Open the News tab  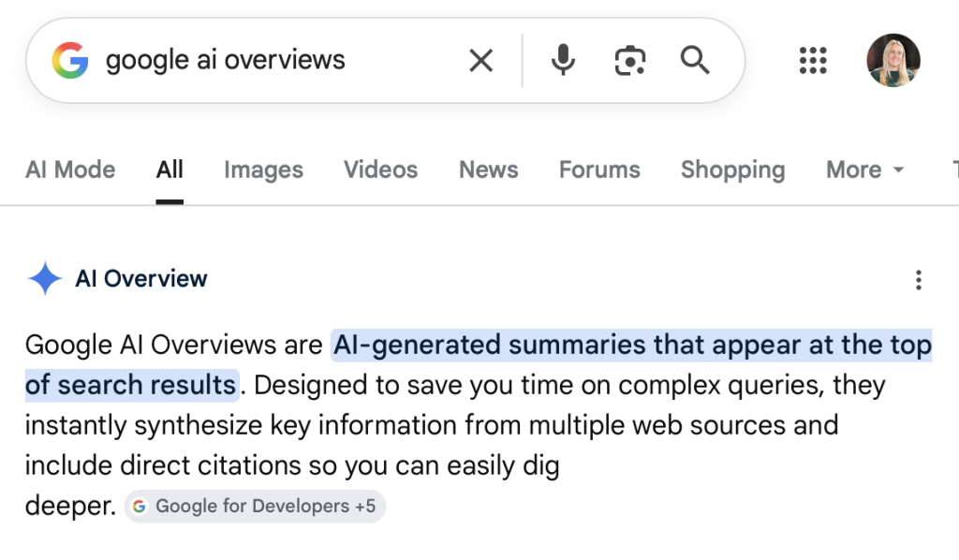489,169
